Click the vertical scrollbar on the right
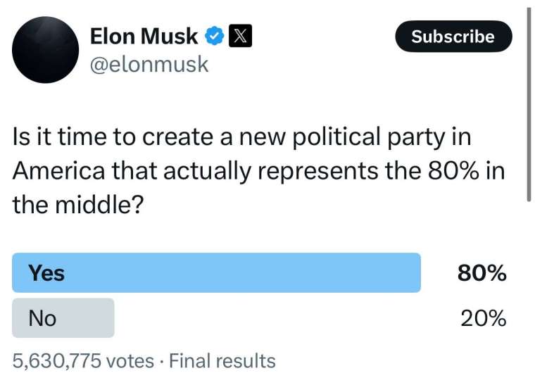 click(529, 104)
